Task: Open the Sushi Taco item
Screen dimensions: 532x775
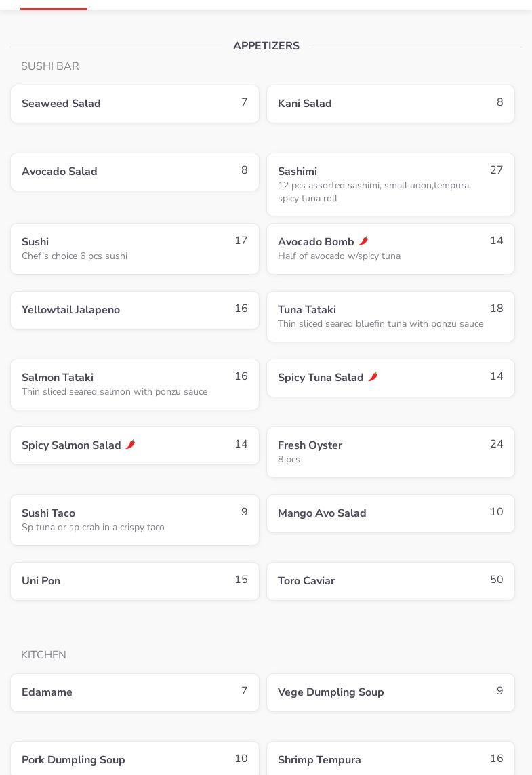Action: (x=134, y=520)
